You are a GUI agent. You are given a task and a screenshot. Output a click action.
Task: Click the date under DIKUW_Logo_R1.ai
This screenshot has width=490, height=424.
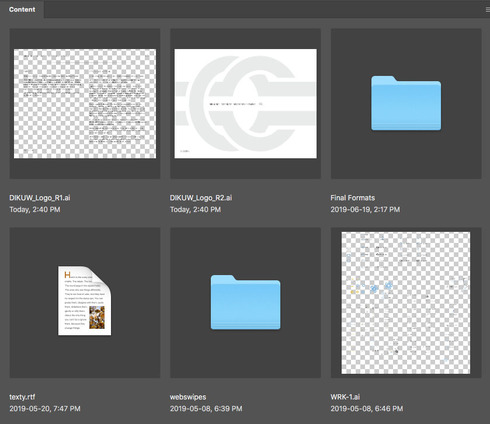tap(35, 210)
